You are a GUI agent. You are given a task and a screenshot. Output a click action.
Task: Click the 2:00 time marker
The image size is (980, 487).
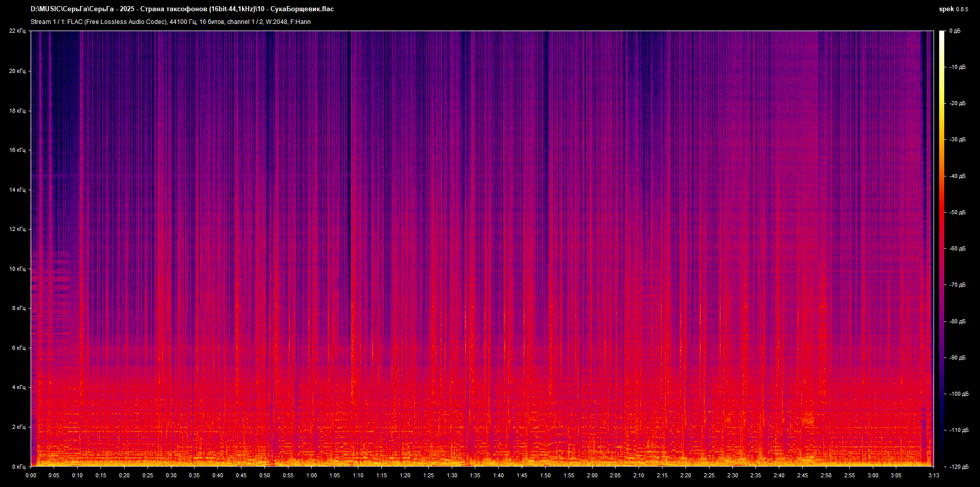(592, 476)
